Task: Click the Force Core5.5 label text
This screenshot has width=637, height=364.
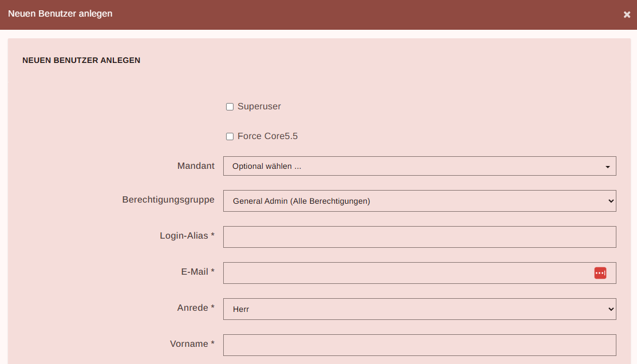Action: [267, 136]
